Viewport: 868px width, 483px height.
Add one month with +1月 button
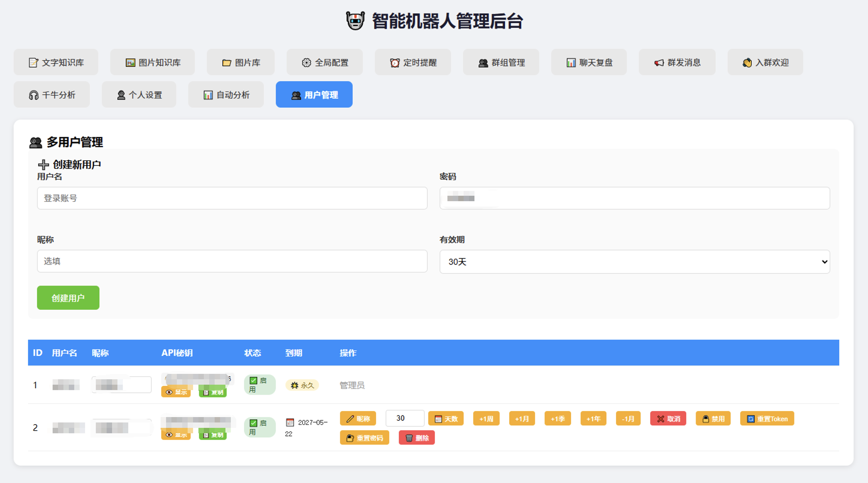pos(522,419)
